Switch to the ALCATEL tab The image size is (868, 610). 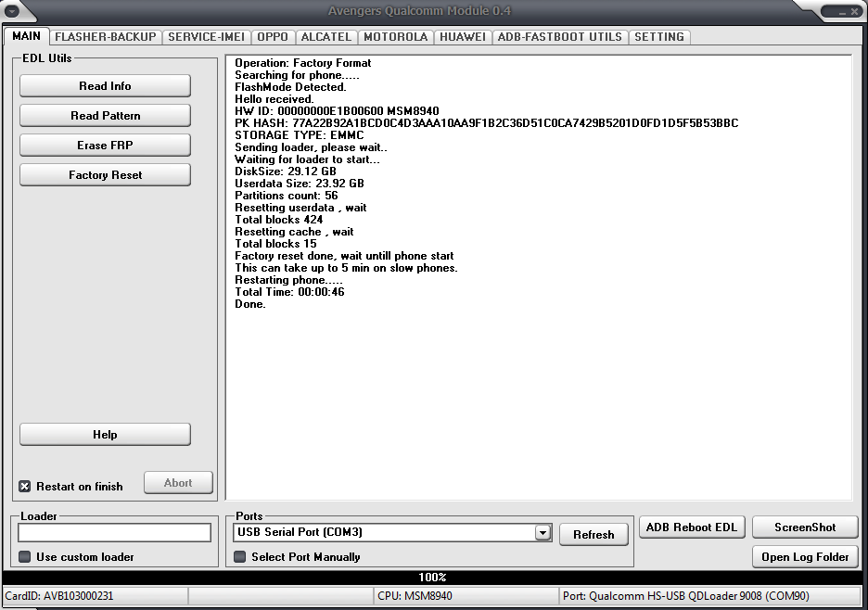coord(326,36)
